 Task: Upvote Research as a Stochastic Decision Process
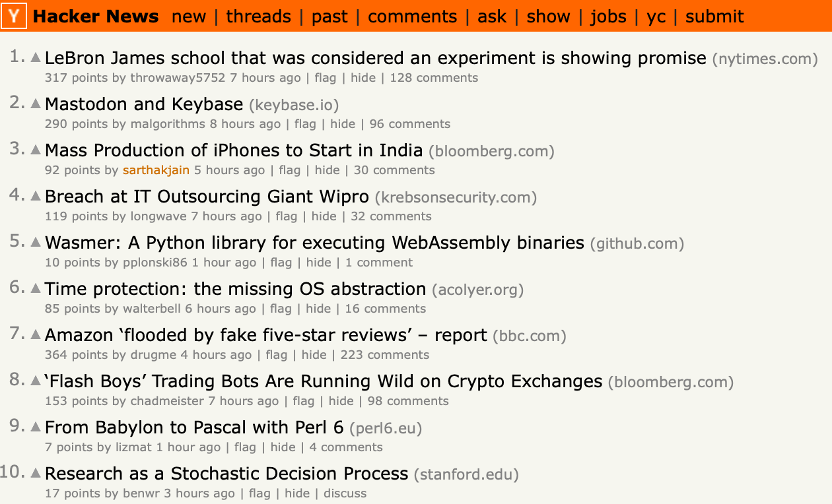coord(36,473)
